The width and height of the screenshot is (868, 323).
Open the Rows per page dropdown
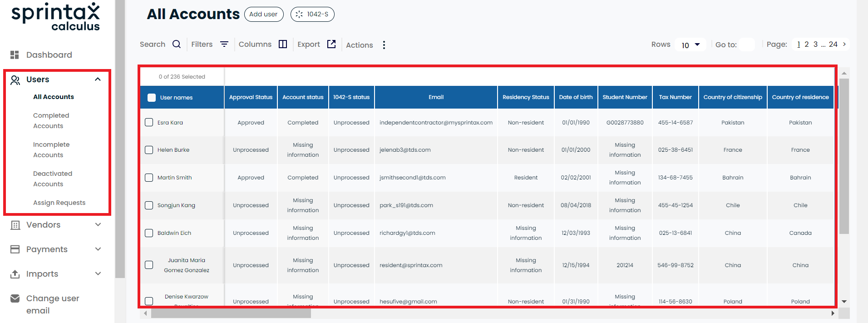(x=690, y=45)
